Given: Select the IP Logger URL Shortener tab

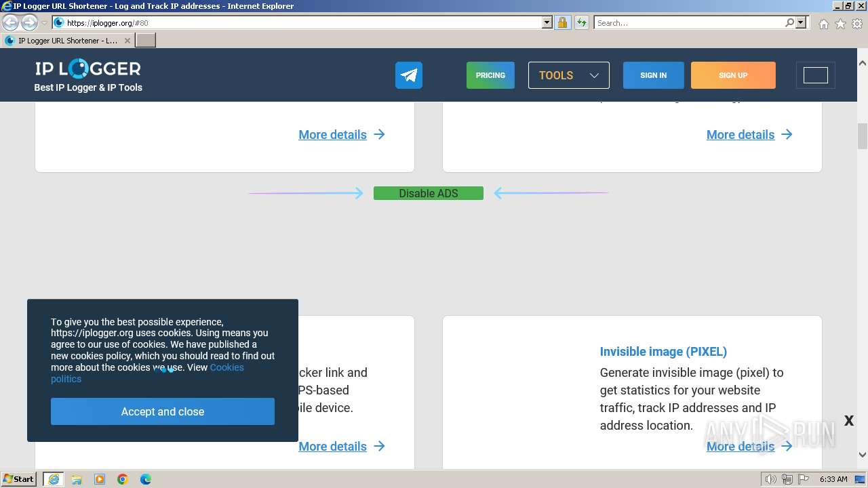Looking at the screenshot, I should 68,41.
